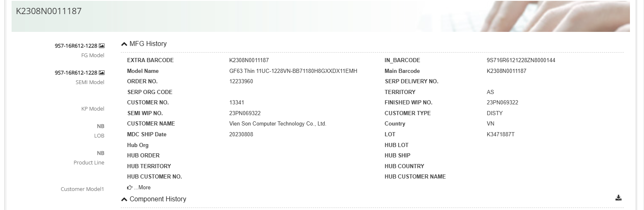644x210 pixels.
Task: Select the FG Model number 9S7-16R612-1228
Action: tap(76, 46)
